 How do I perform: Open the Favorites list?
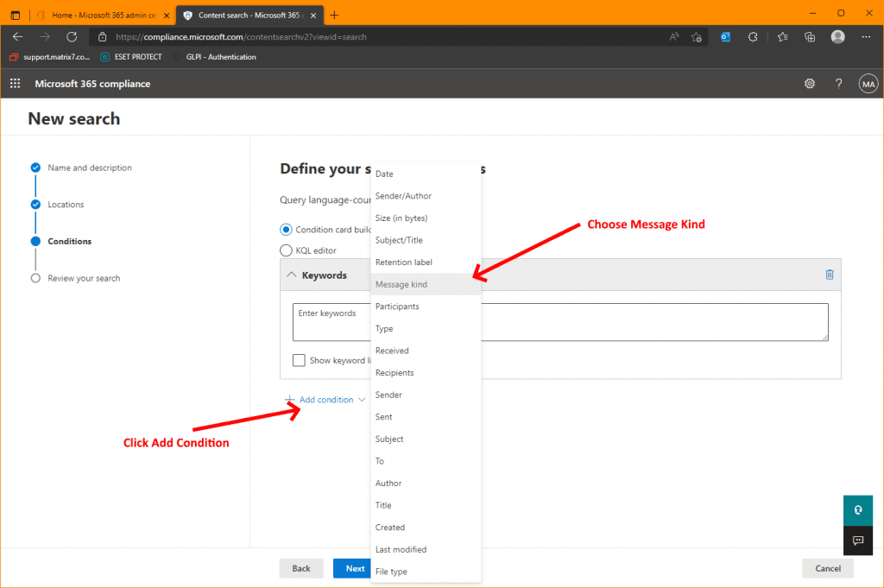tap(782, 37)
